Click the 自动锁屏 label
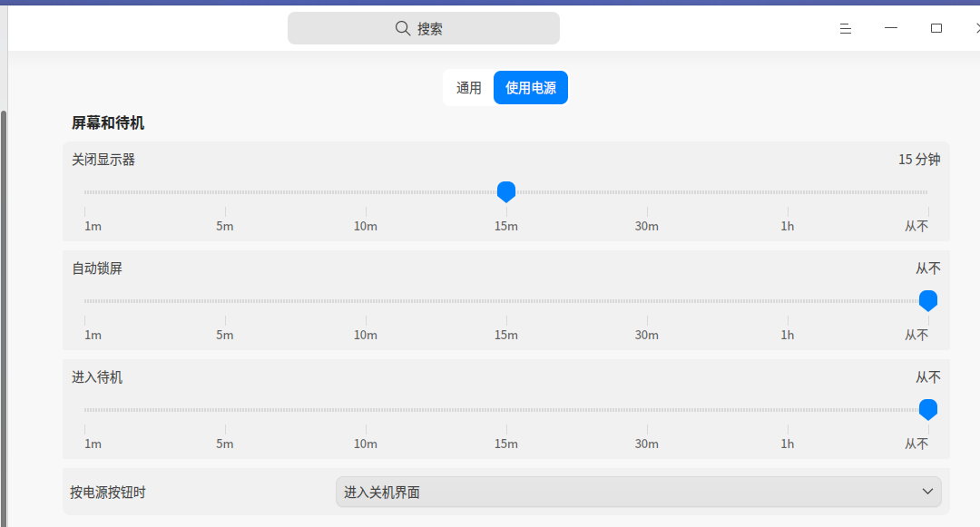The height and width of the screenshot is (527, 980). click(x=97, y=268)
